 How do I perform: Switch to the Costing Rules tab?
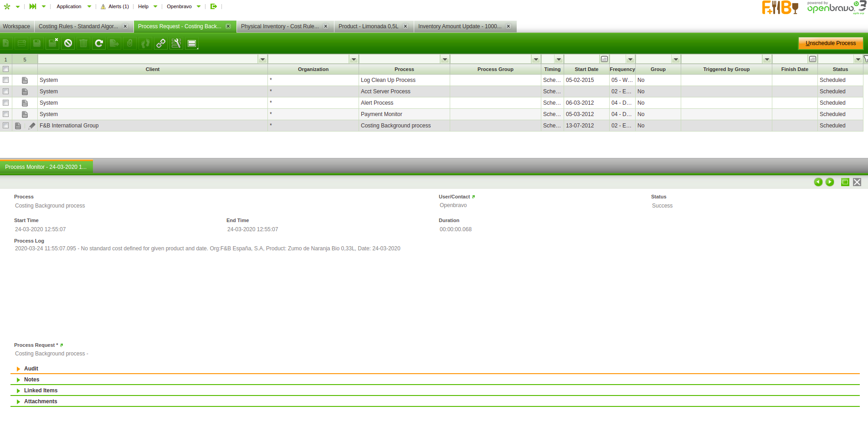click(x=78, y=26)
